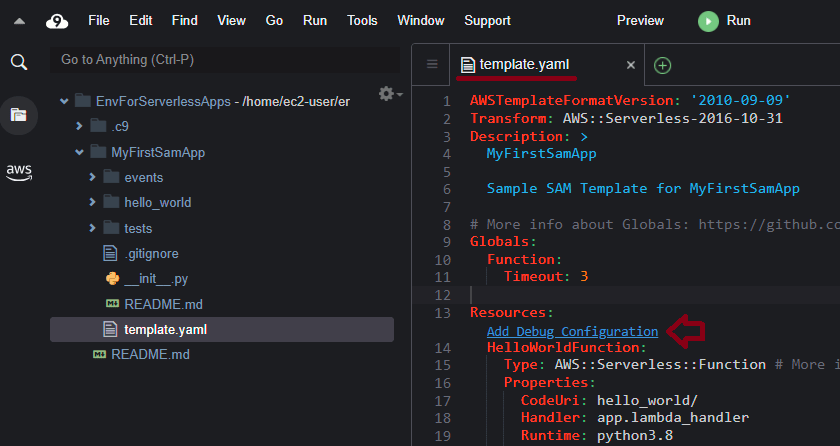The height and width of the screenshot is (446, 840).
Task: Expand the tests folder arrow
Action: tap(92, 228)
